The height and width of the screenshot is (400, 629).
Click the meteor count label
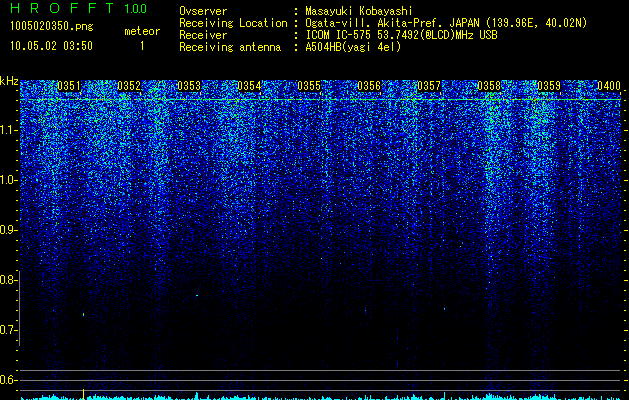pyautogui.click(x=142, y=31)
